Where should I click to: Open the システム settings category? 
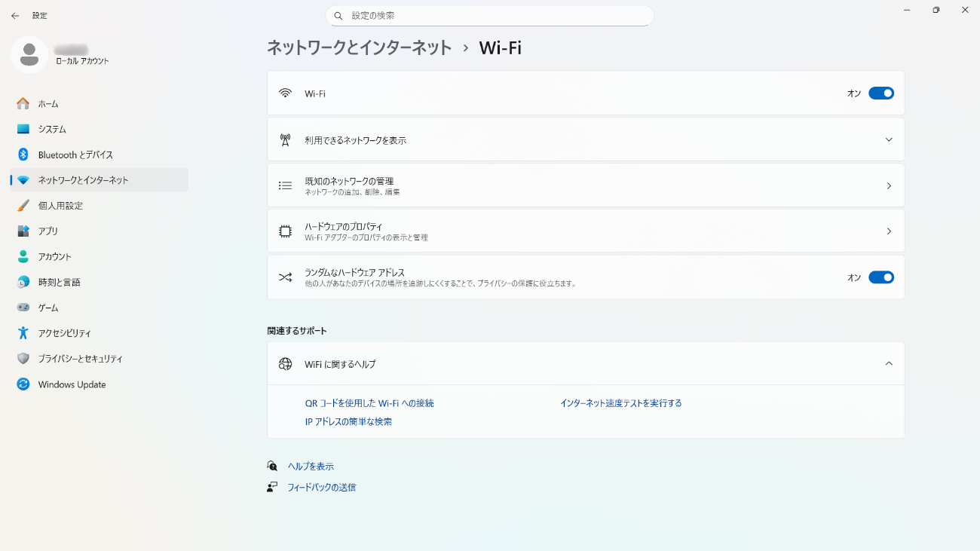pyautogui.click(x=52, y=130)
